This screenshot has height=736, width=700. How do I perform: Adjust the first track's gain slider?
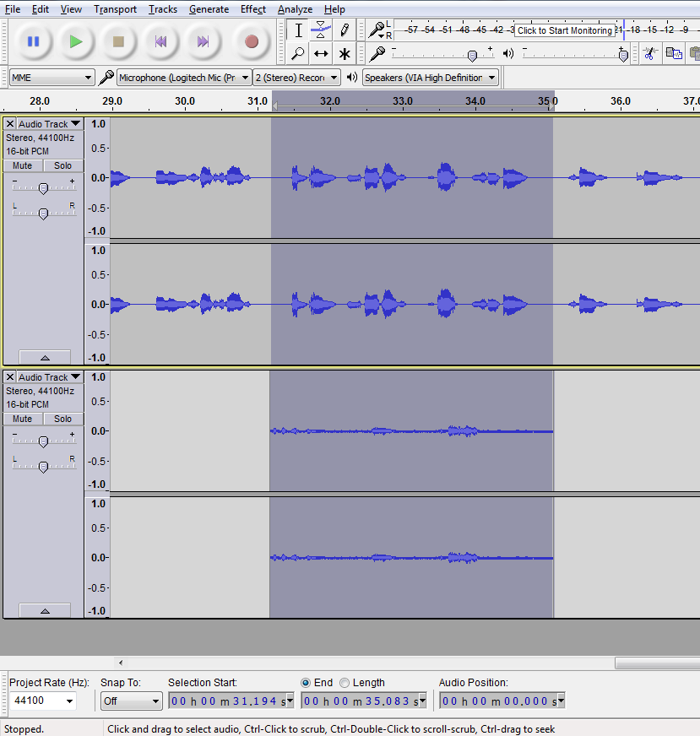[43, 188]
